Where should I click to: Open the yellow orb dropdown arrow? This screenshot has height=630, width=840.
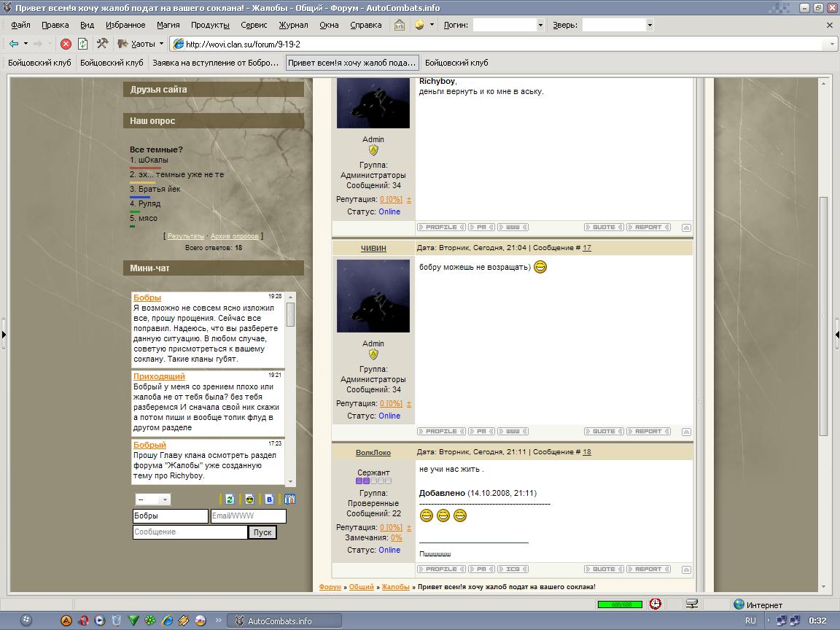pyautogui.click(x=432, y=25)
